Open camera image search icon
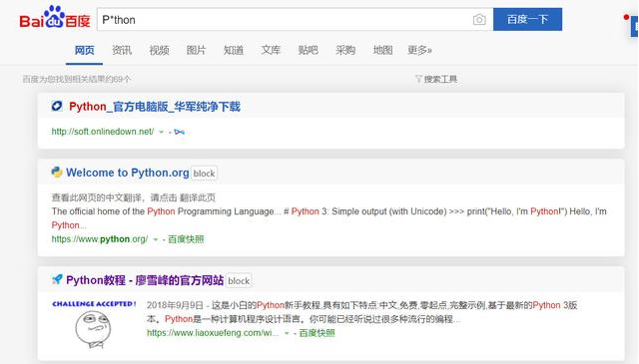639x364 pixels. coord(479,19)
